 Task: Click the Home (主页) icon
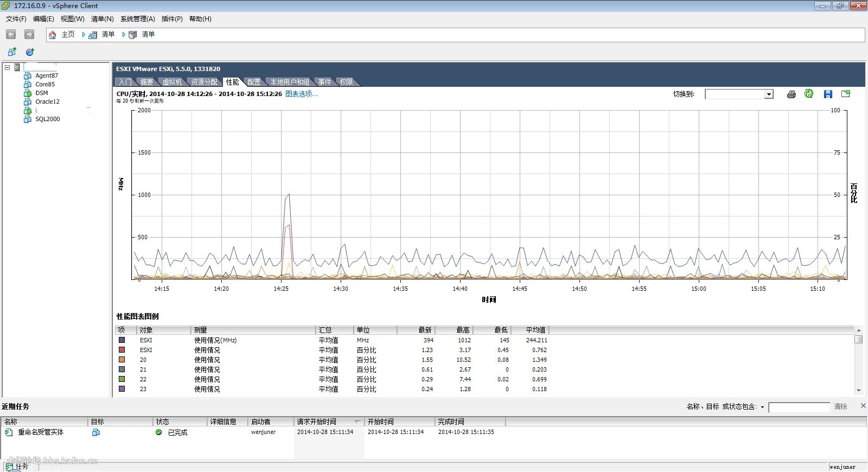(53, 35)
